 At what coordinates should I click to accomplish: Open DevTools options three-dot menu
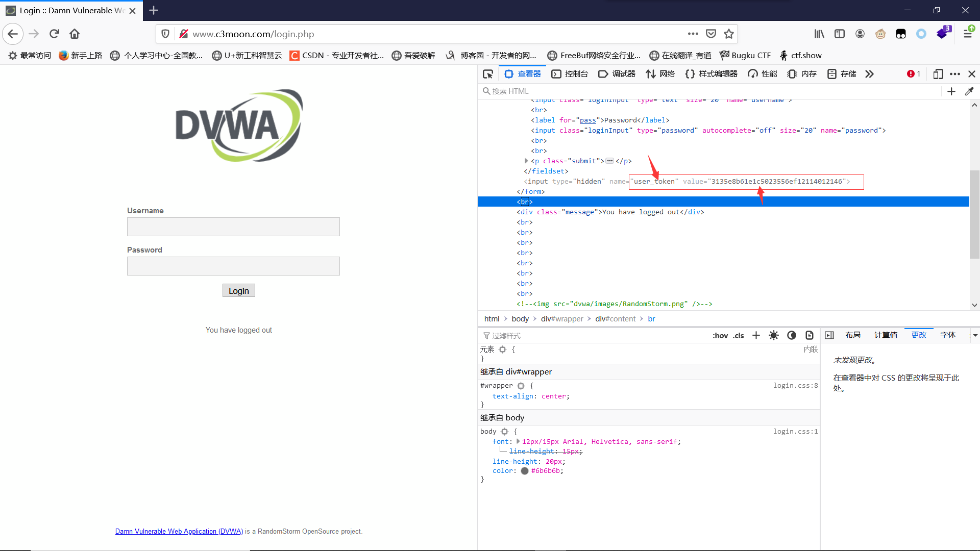pos(955,74)
